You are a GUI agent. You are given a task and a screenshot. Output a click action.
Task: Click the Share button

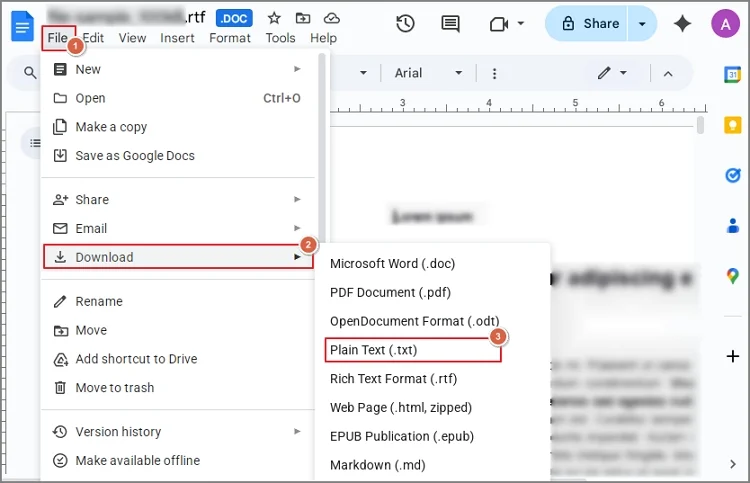tap(590, 23)
